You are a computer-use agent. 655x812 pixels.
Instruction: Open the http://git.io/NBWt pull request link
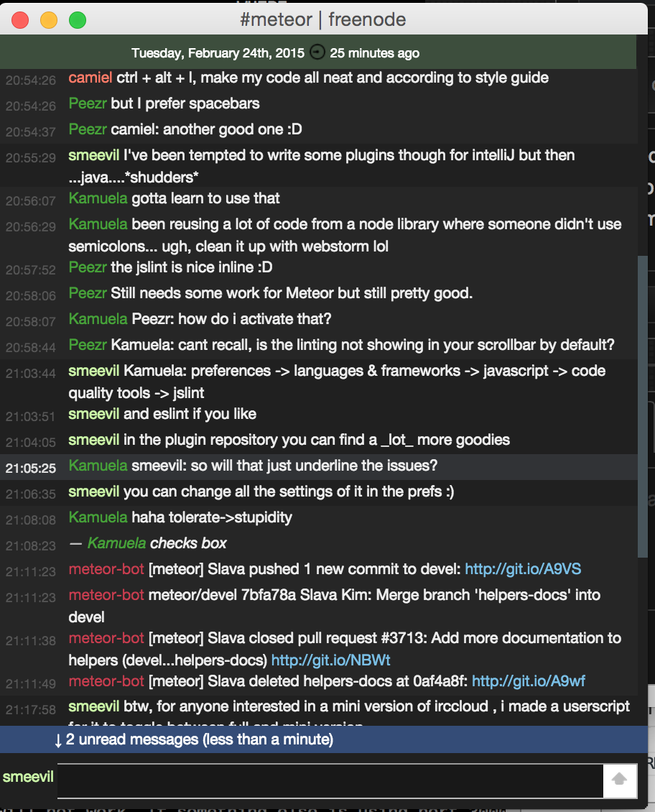[330, 660]
